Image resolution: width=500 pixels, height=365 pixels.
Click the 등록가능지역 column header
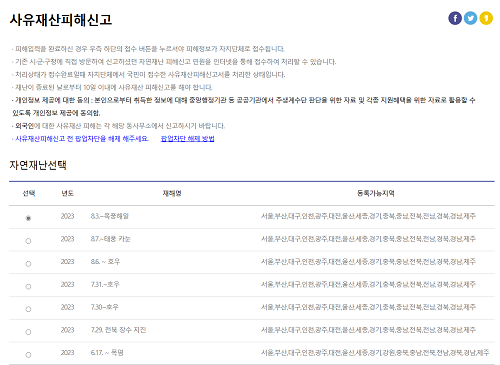[376, 193]
